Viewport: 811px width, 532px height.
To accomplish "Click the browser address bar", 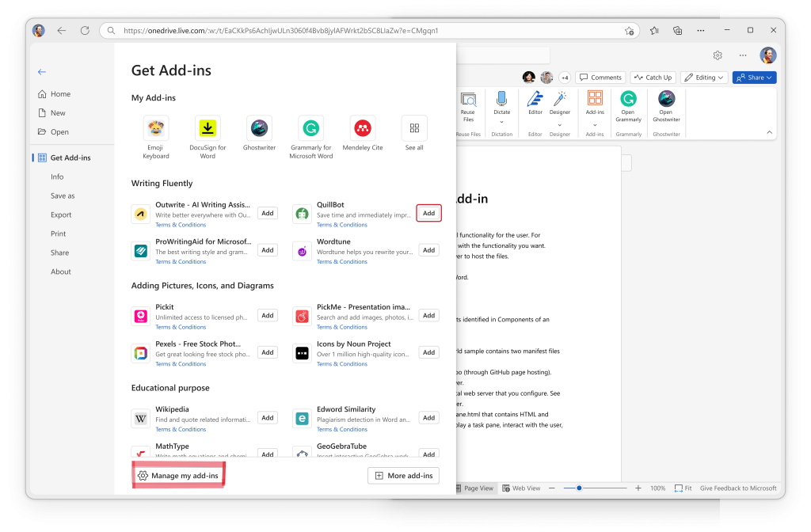I will [x=369, y=31].
